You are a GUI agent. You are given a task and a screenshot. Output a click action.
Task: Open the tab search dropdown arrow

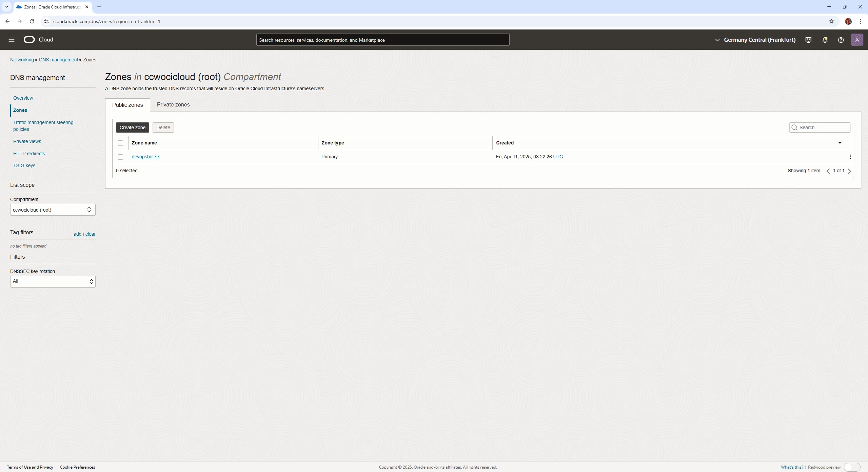[x=6, y=7]
